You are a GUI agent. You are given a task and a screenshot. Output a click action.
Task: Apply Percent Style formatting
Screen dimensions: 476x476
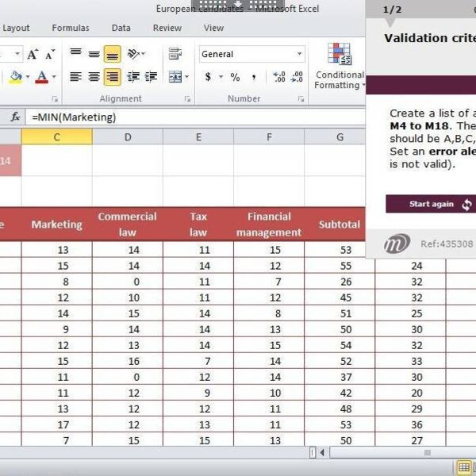pos(235,77)
